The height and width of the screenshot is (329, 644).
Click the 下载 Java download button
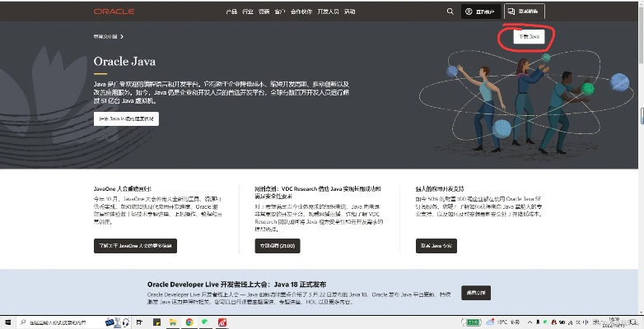(x=527, y=37)
